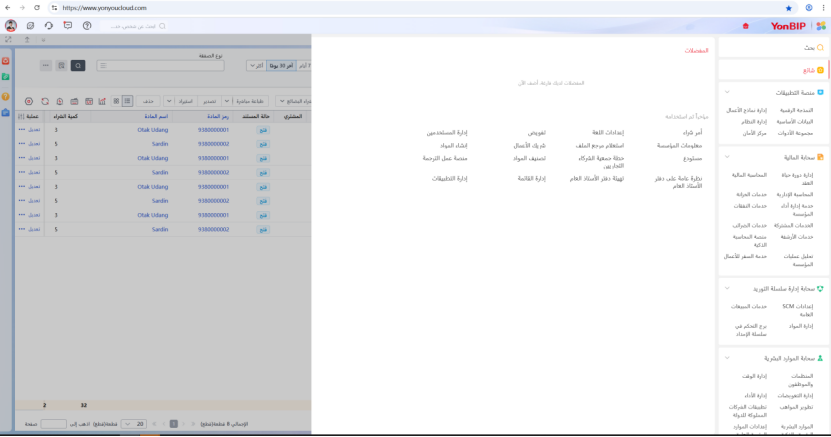Click header search people input field
This screenshot has height=437, width=831.
point(135,26)
